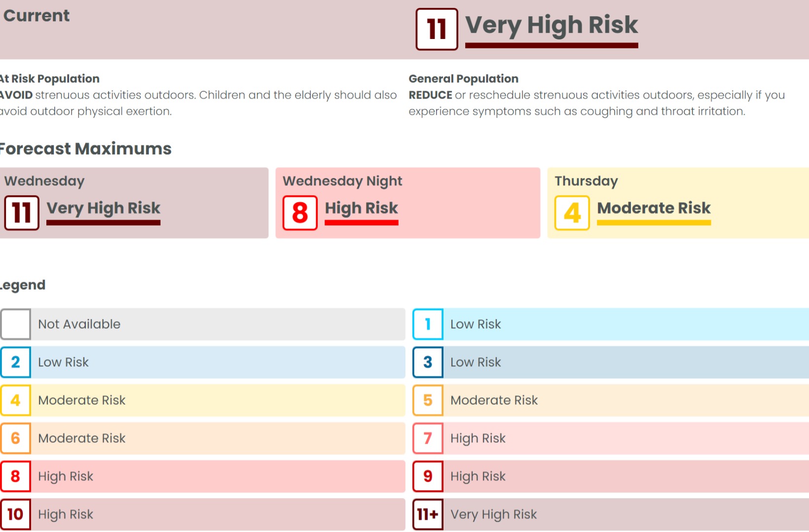Click the legend 6 Moderate Risk badge
This screenshot has height=532, width=809.
(15, 438)
